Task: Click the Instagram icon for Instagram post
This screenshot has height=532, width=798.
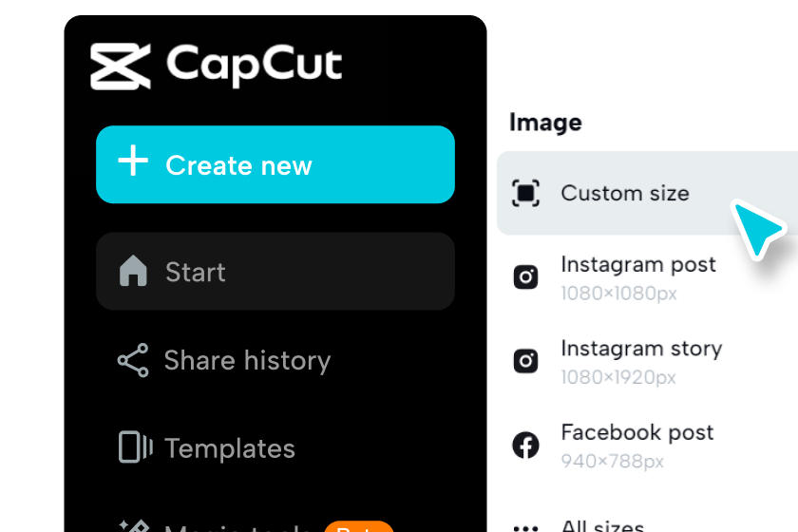Action: (525, 277)
